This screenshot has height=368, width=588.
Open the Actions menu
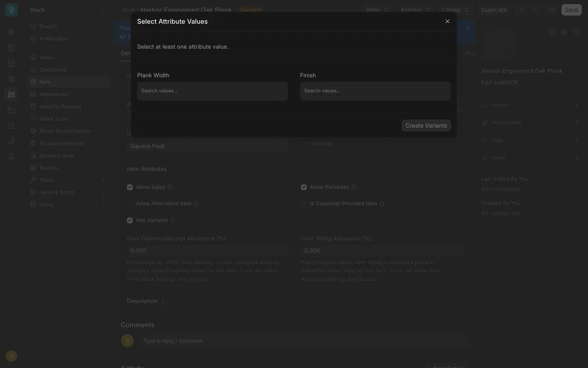415,10
